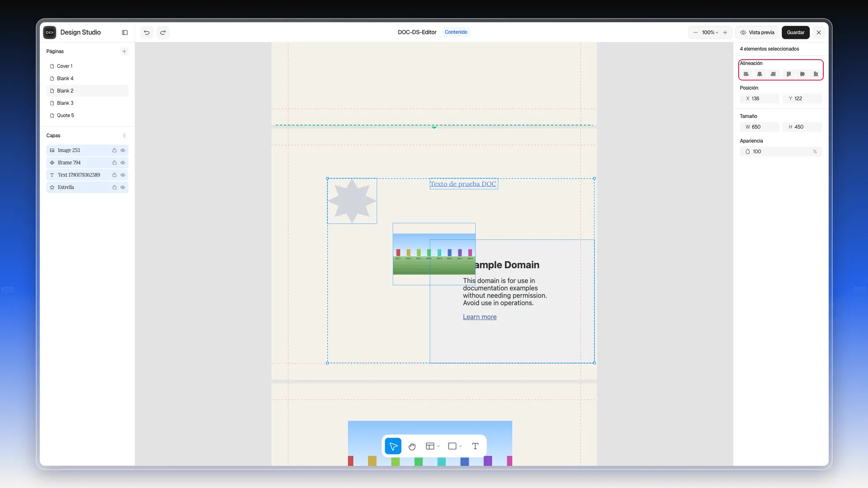
Task: Click the X position field
Action: (x=760, y=99)
